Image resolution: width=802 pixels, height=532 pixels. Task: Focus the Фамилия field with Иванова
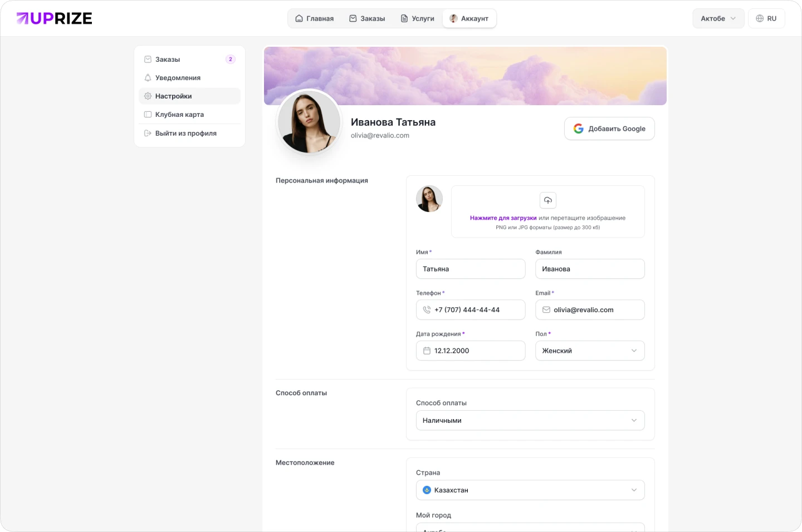[x=590, y=269]
